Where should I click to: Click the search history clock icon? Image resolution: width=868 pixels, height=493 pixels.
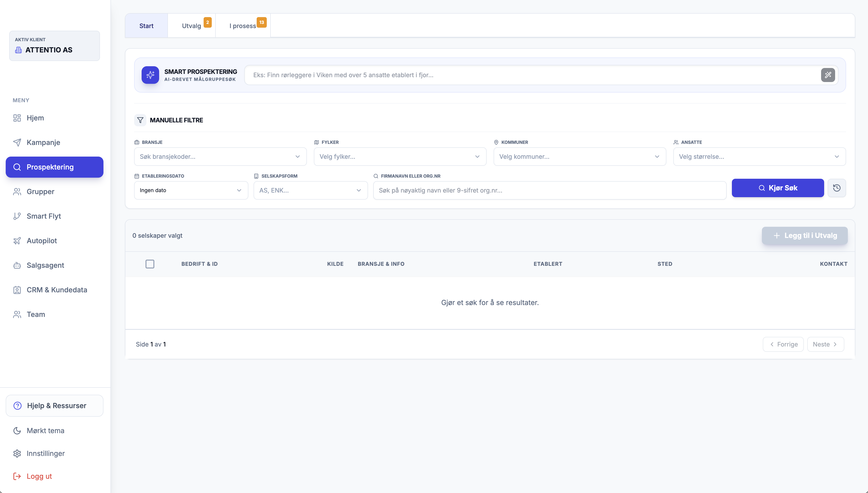click(837, 188)
